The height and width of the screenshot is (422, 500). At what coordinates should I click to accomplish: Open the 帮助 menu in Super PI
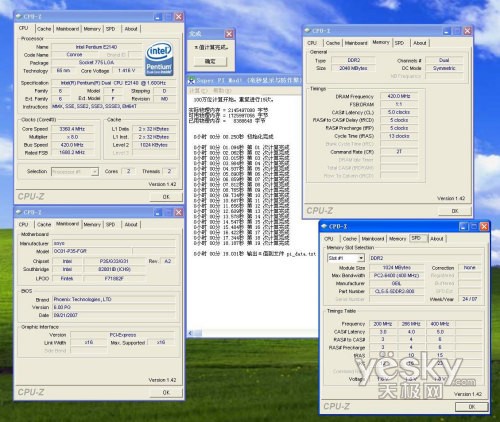(x=222, y=91)
